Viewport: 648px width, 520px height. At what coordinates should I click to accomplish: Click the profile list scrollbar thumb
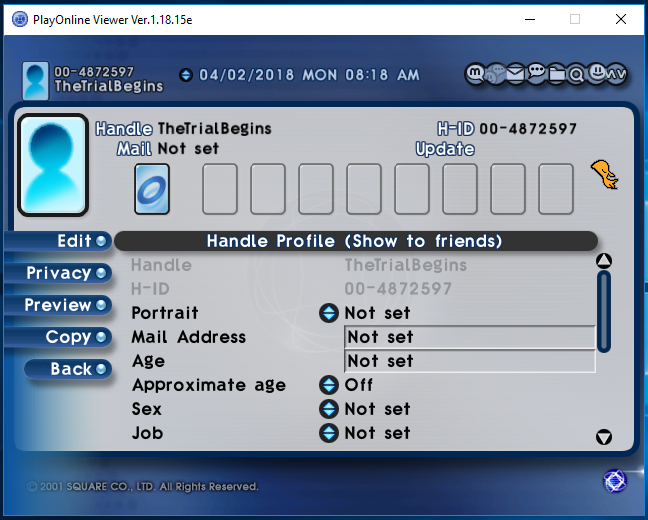coord(604,312)
